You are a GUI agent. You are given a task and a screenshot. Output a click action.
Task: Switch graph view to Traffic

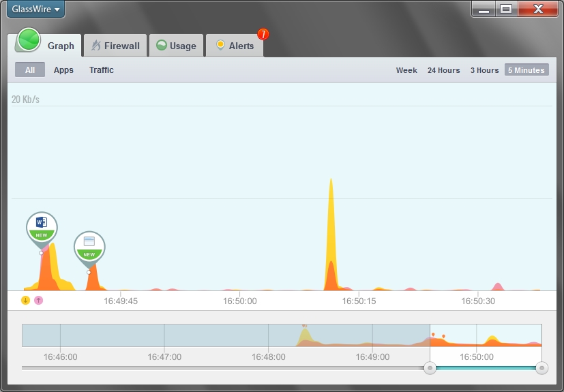[102, 70]
